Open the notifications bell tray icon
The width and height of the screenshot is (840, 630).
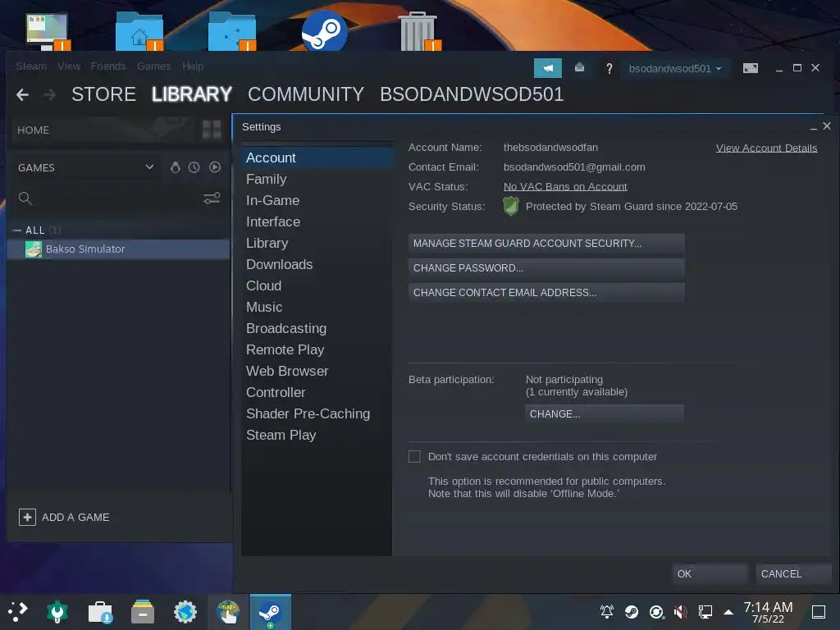coord(606,612)
